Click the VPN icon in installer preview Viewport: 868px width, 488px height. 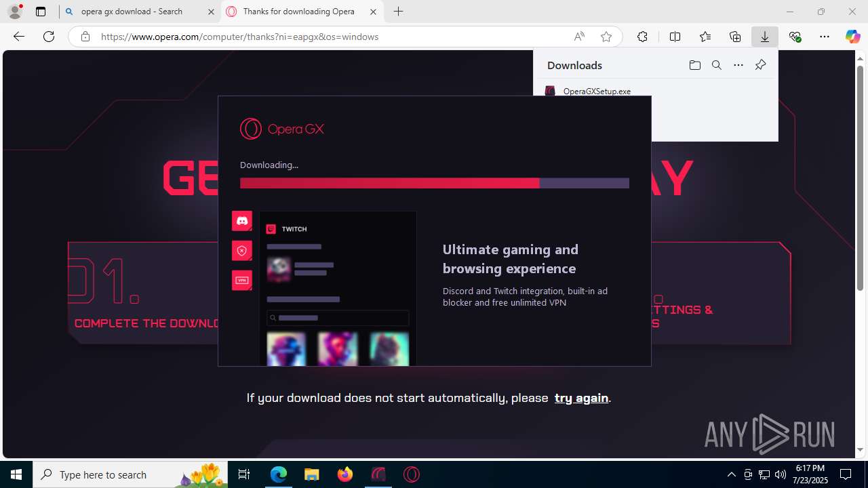242,280
